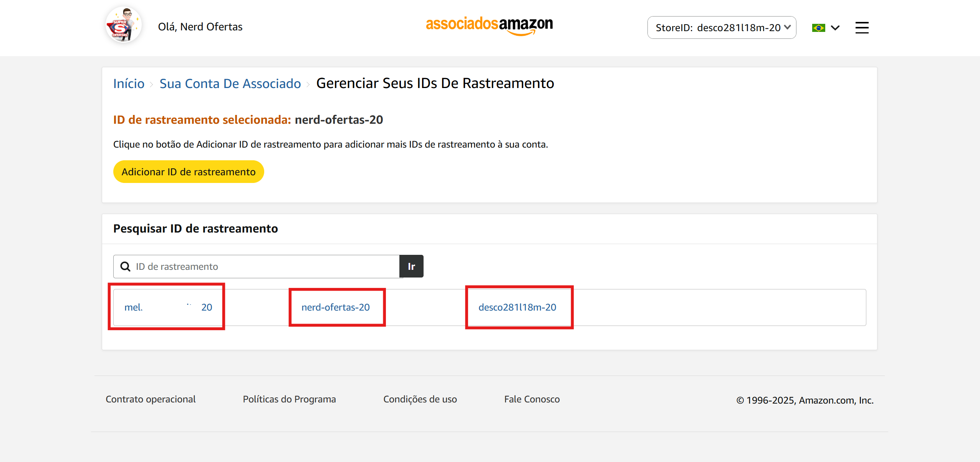The height and width of the screenshot is (462, 980).
Task: Go to Início breadcrumb link
Action: (x=129, y=83)
